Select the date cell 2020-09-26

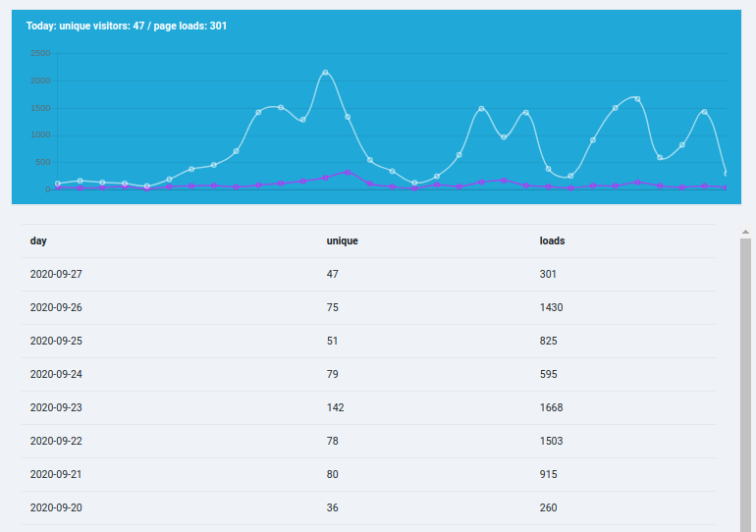56,307
